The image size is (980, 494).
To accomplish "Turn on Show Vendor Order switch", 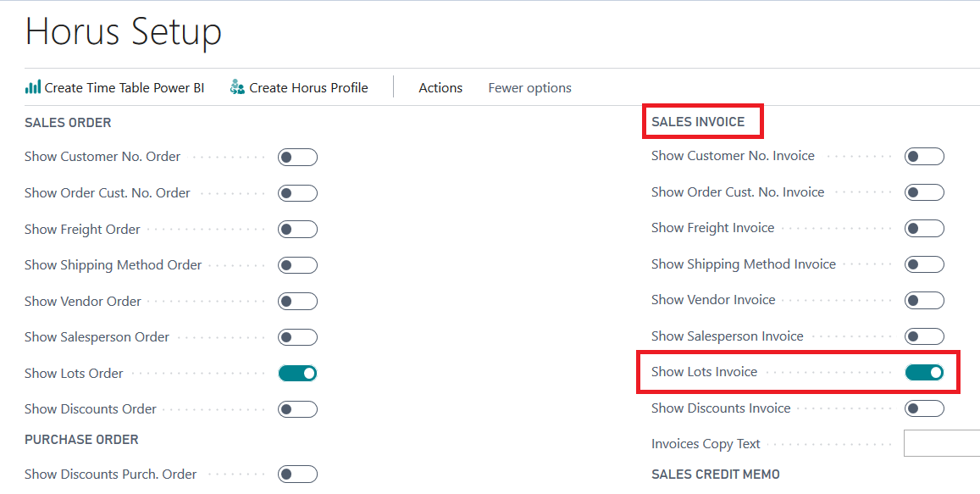I will (x=297, y=302).
